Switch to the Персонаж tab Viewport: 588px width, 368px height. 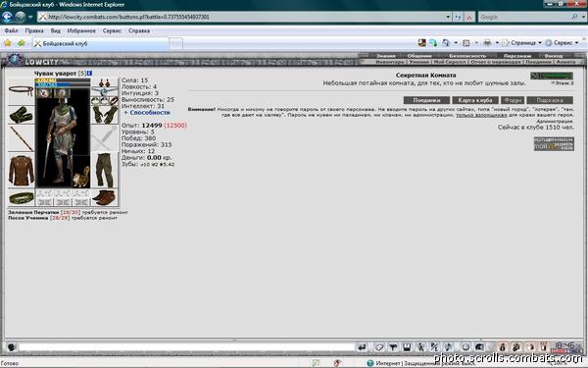pyautogui.click(x=517, y=56)
